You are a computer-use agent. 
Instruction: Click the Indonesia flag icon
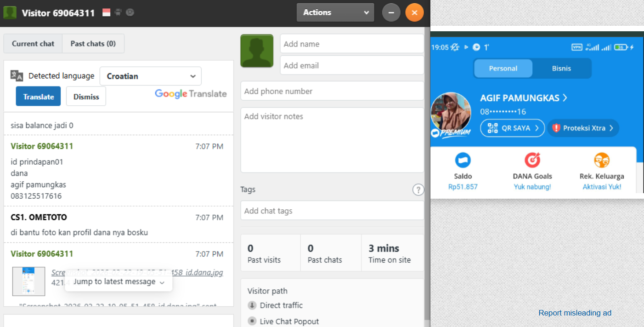tap(107, 12)
